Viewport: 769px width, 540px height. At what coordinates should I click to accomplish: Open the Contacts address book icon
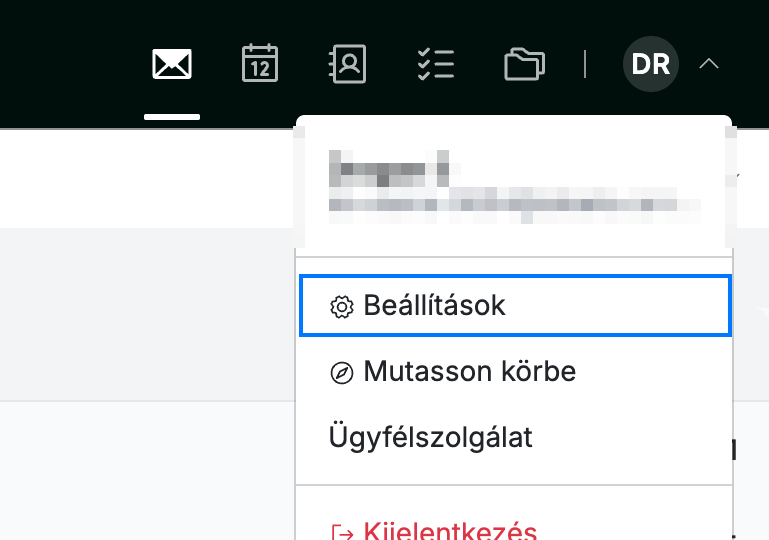[x=347, y=64]
